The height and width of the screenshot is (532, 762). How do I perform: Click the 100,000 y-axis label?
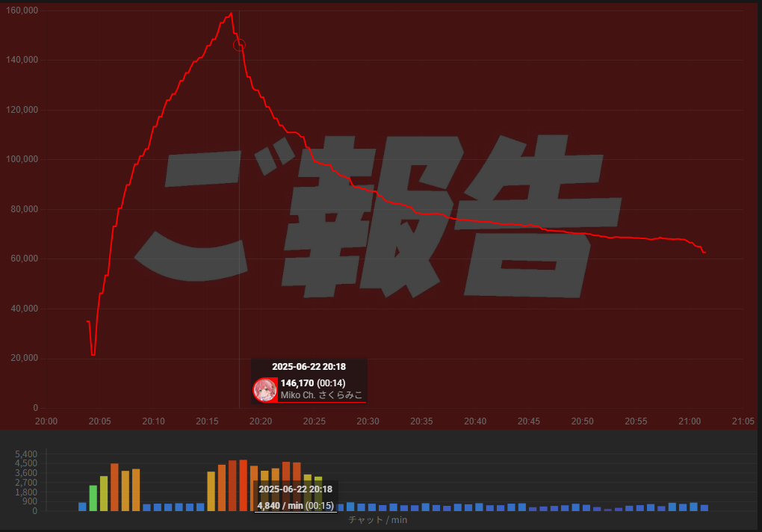[22, 159]
